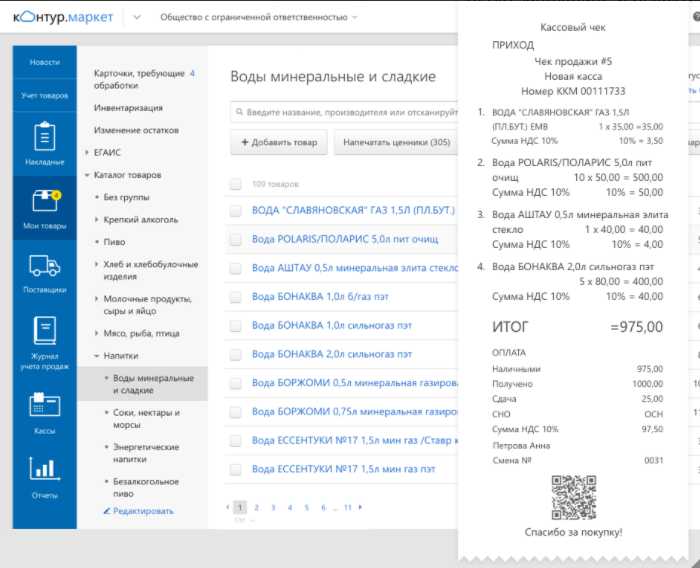Open the Инвентаризация menu item
This screenshot has height=568, width=700.
(x=128, y=108)
